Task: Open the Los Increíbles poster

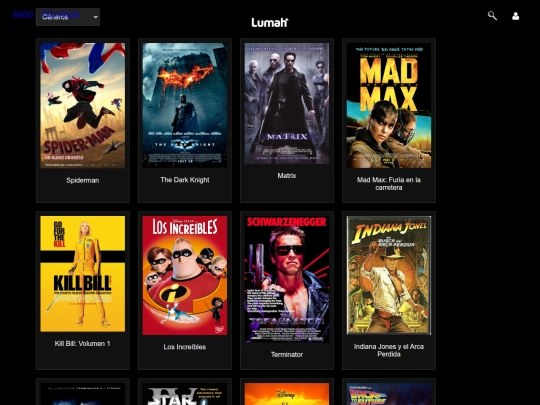Action: (x=185, y=276)
